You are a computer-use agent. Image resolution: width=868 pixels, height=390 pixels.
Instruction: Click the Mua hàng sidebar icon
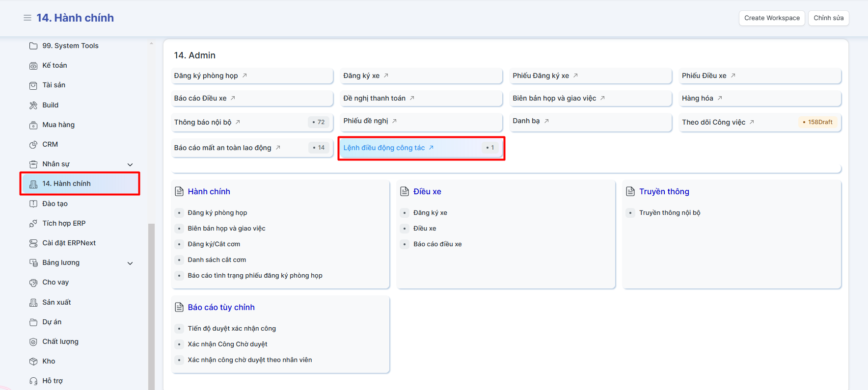[33, 125]
